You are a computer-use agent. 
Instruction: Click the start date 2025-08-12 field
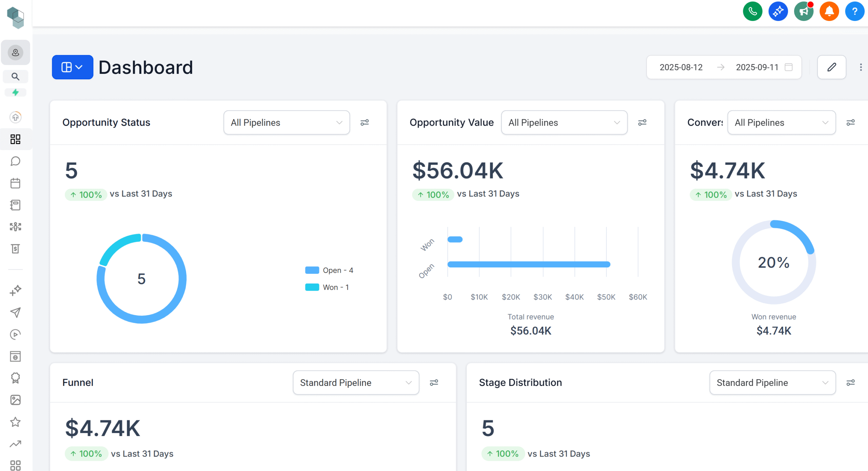681,67
